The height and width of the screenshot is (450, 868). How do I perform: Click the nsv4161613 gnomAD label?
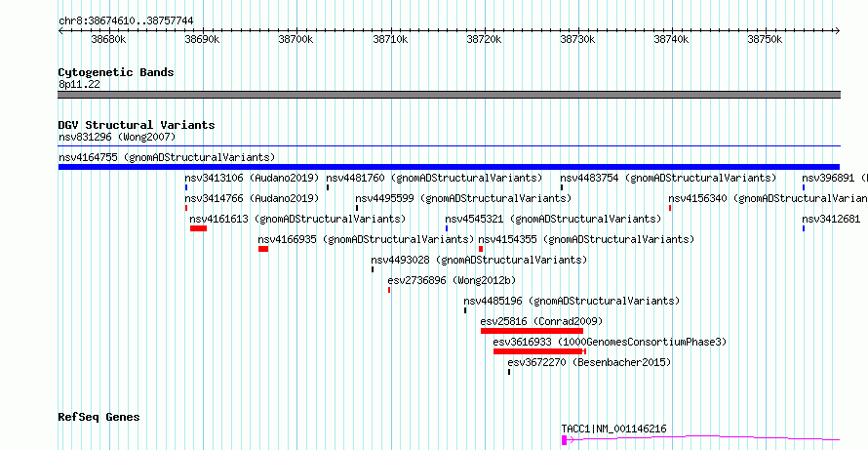pyautogui.click(x=297, y=219)
